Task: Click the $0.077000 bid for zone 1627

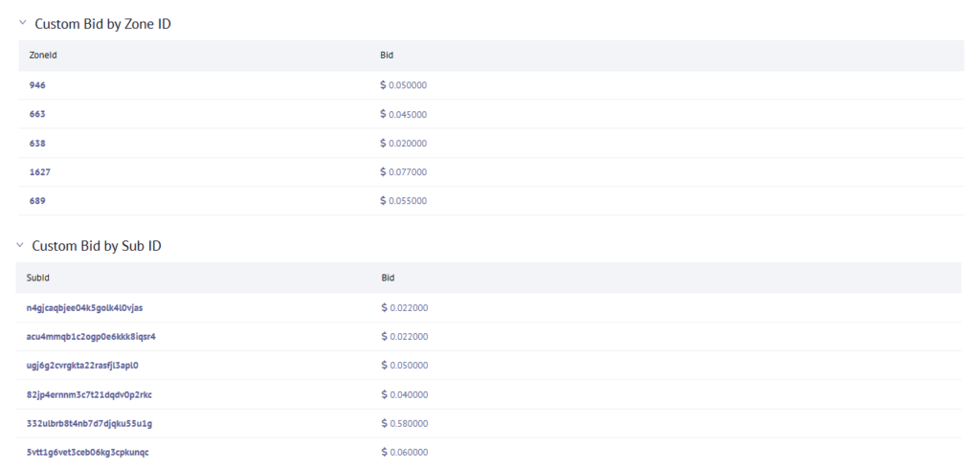Action: [408, 172]
